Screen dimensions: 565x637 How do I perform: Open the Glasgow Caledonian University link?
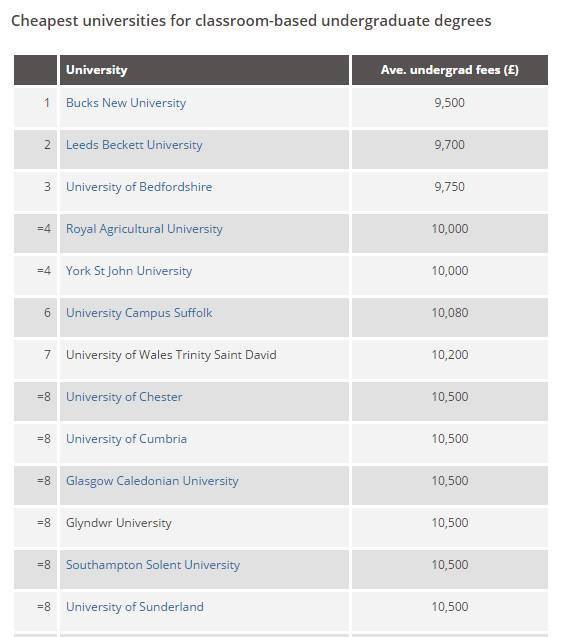[x=152, y=481]
